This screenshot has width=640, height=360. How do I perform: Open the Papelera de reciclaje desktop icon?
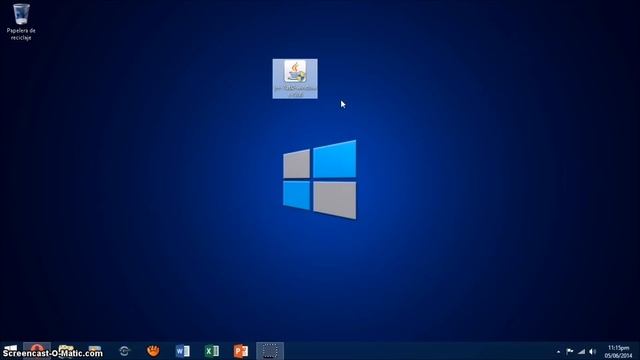click(21, 22)
